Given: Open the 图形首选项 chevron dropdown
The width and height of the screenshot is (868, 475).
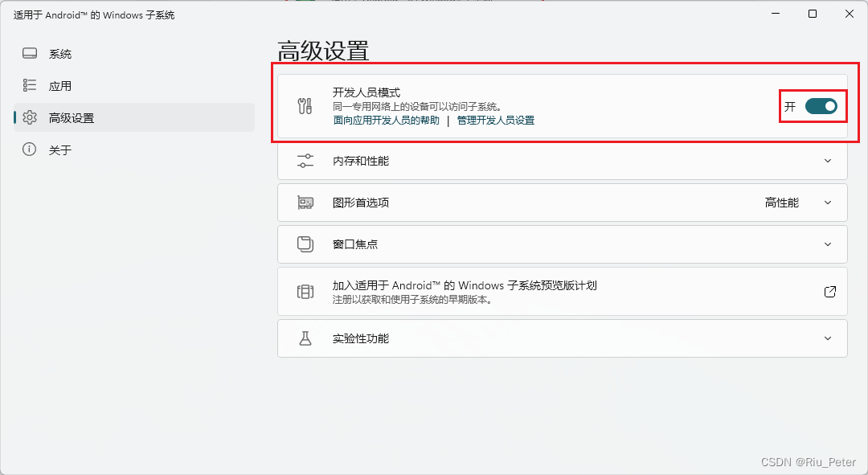Looking at the screenshot, I should pyautogui.click(x=828, y=203).
